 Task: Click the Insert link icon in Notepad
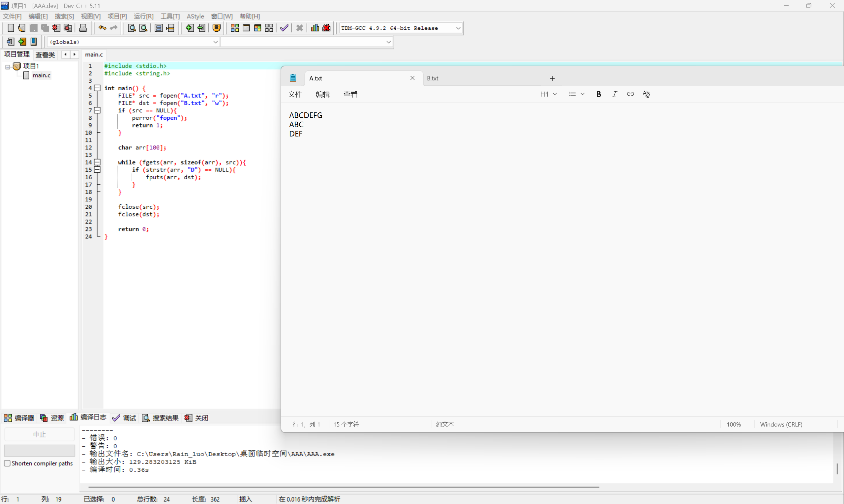click(630, 94)
